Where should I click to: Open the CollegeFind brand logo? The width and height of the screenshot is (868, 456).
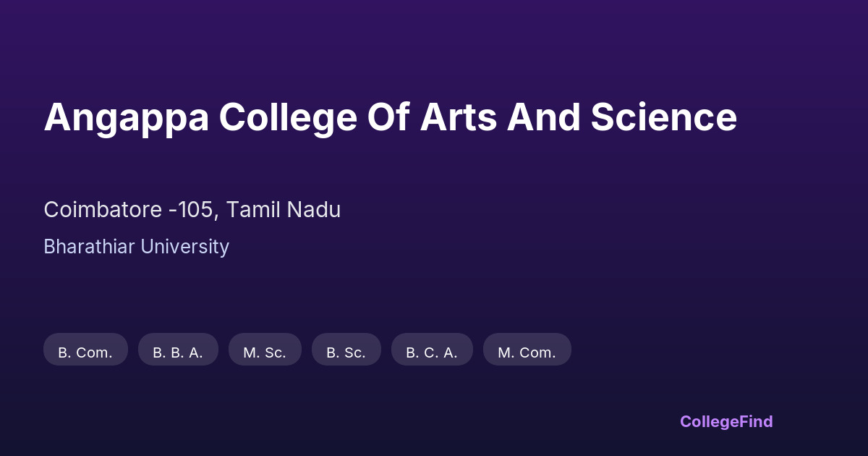(726, 421)
